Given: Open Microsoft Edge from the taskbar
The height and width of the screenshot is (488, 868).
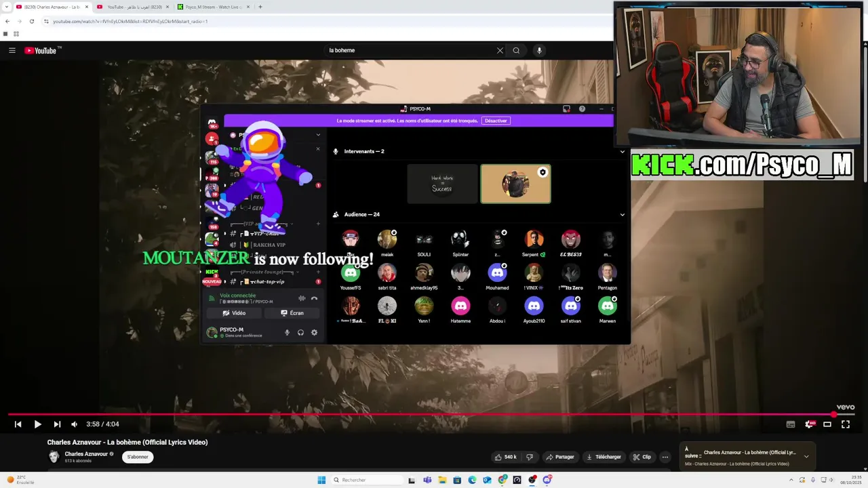Looking at the screenshot, I should (x=472, y=480).
